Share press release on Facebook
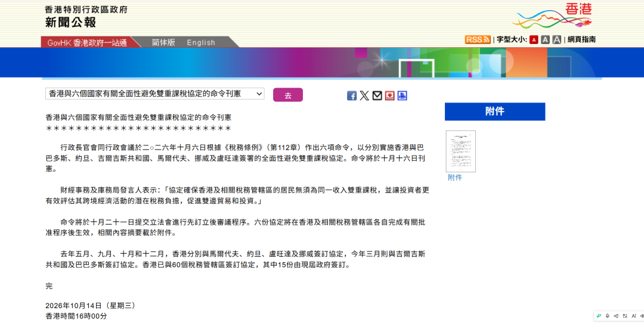The height and width of the screenshot is (323, 644). pos(352,95)
